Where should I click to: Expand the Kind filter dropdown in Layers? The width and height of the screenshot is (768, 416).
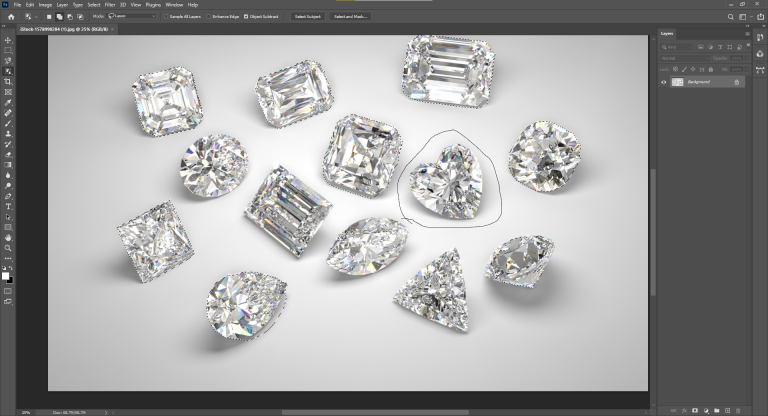coord(680,47)
